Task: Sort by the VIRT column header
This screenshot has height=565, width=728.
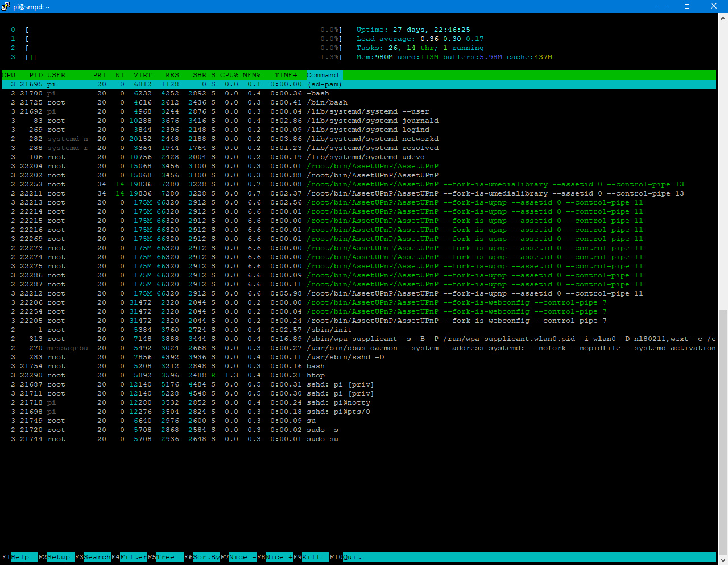Action: click(x=143, y=75)
